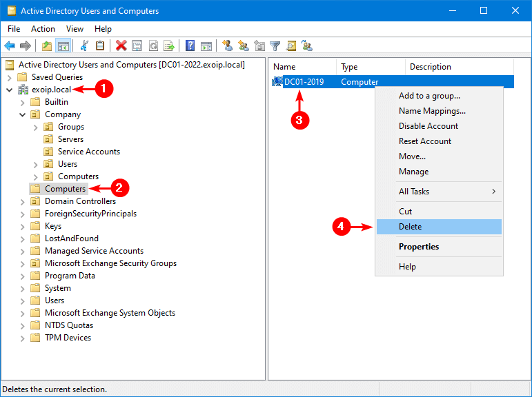The height and width of the screenshot is (397, 532).
Task: Collapse the Company OU node
Action: coord(22,114)
